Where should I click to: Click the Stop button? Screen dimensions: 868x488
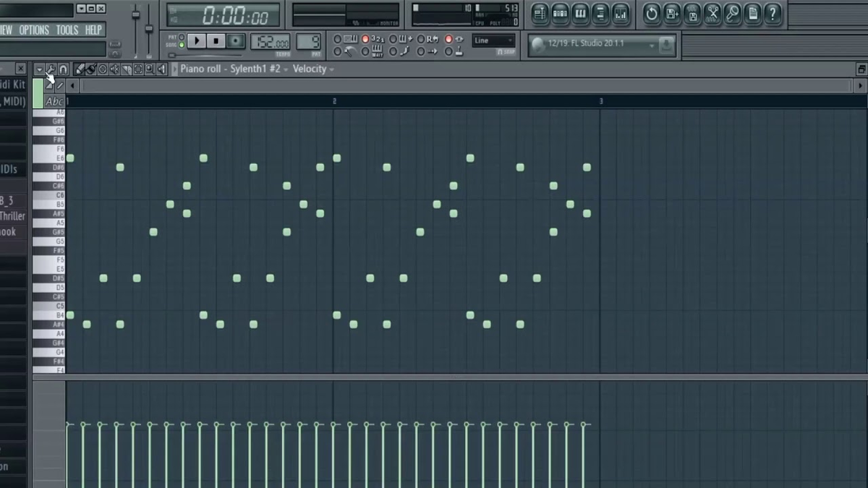pyautogui.click(x=216, y=41)
